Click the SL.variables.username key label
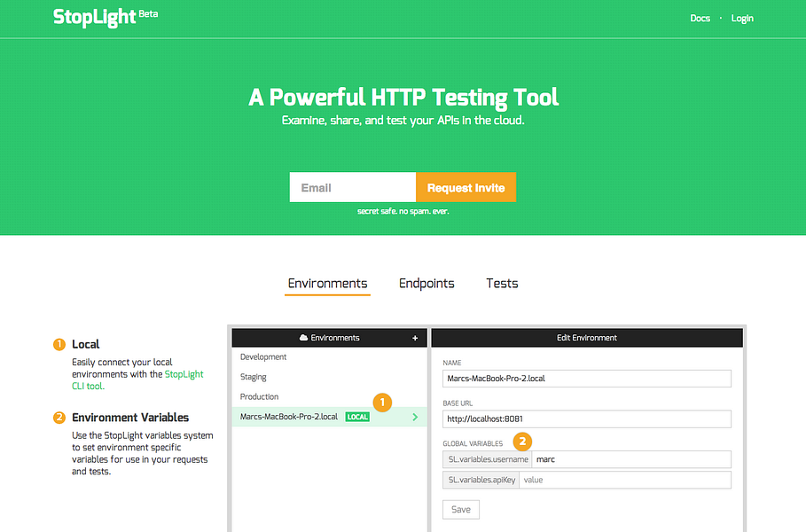Screen dimensions: 806x532 pos(488,459)
